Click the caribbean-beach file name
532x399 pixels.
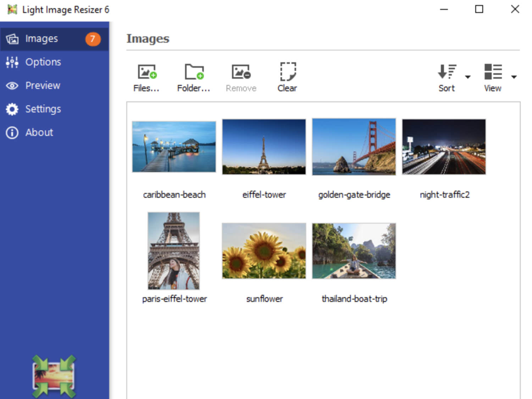pos(174,195)
